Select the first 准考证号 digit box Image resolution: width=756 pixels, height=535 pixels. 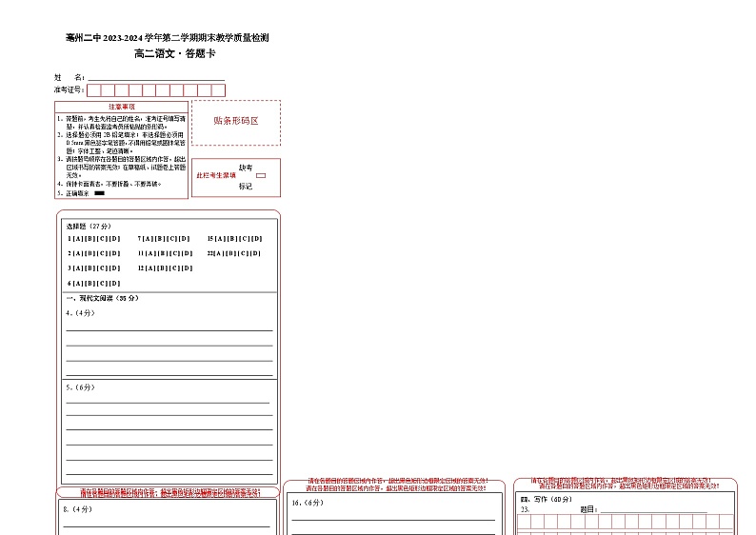point(93,90)
